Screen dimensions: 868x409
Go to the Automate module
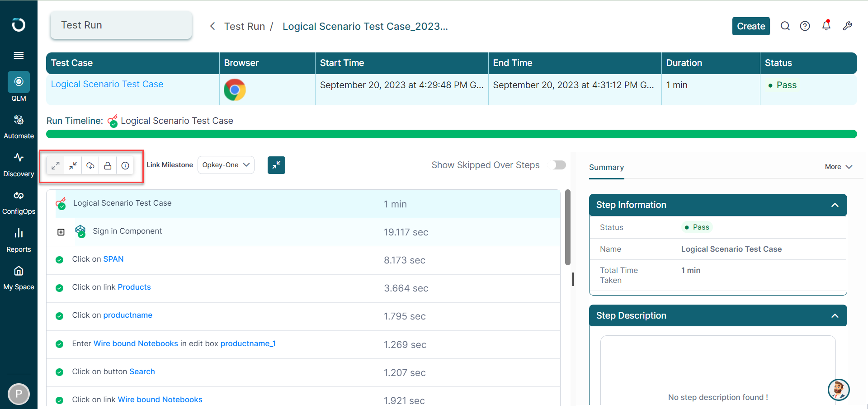[x=19, y=127]
